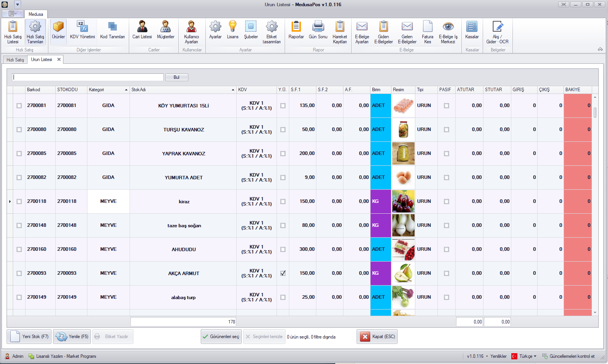The width and height of the screenshot is (608, 364).
Task: Open E-Belge İş Merkezi eye icon
Action: 448,32
